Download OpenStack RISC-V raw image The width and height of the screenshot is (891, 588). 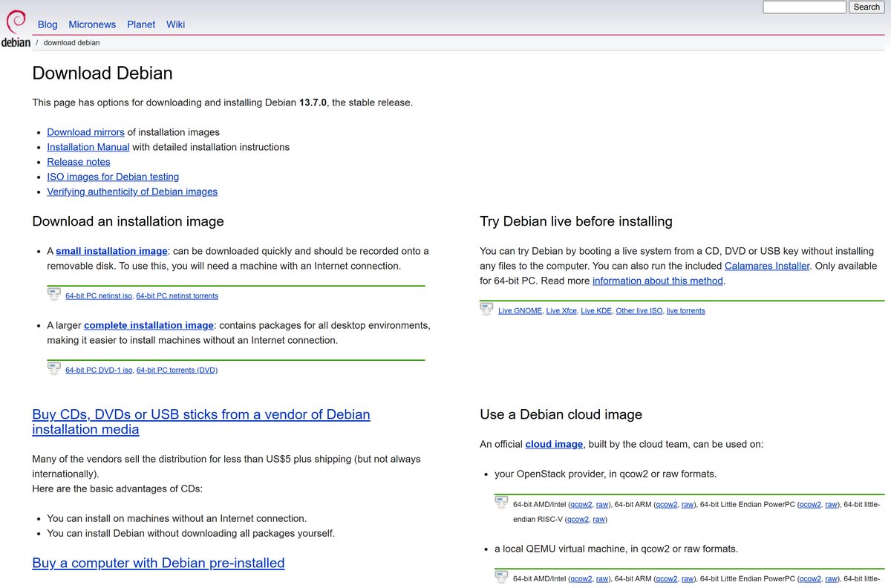pyautogui.click(x=598, y=519)
